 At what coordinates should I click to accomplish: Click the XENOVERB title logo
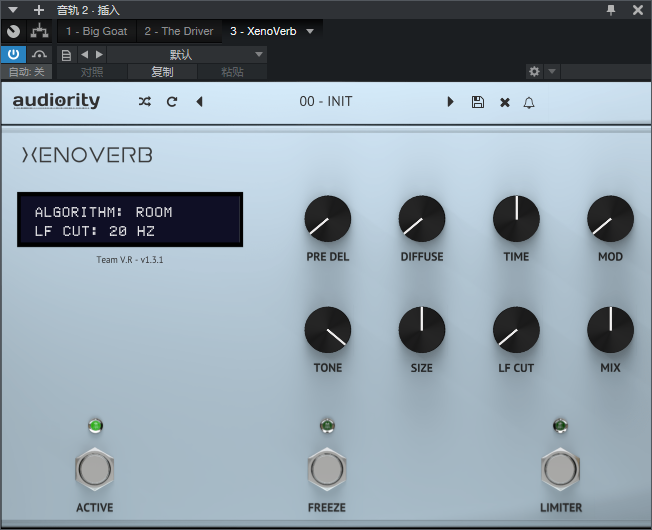pos(87,155)
